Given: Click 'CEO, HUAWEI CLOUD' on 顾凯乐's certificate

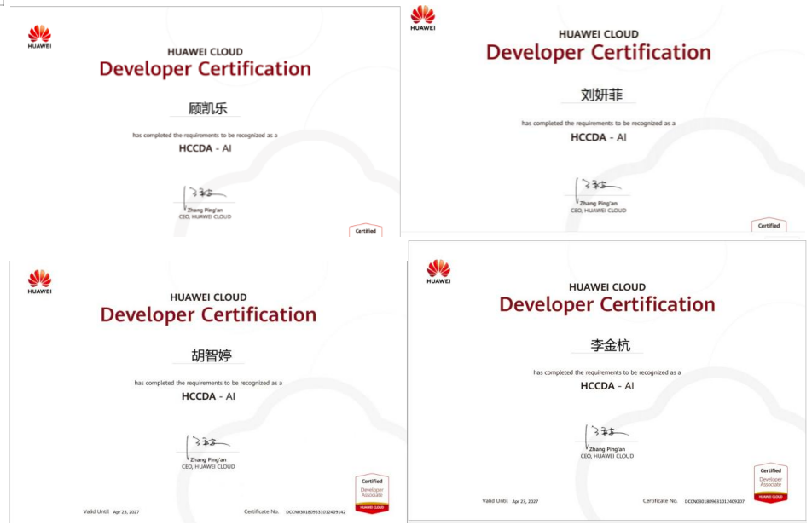Looking at the screenshot, I should point(205,216).
